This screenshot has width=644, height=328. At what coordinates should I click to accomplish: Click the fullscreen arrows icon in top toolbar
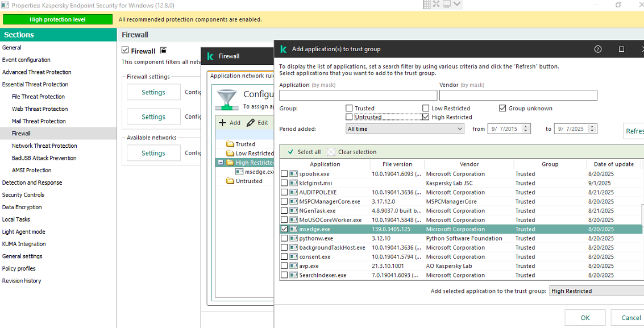[436, 4]
